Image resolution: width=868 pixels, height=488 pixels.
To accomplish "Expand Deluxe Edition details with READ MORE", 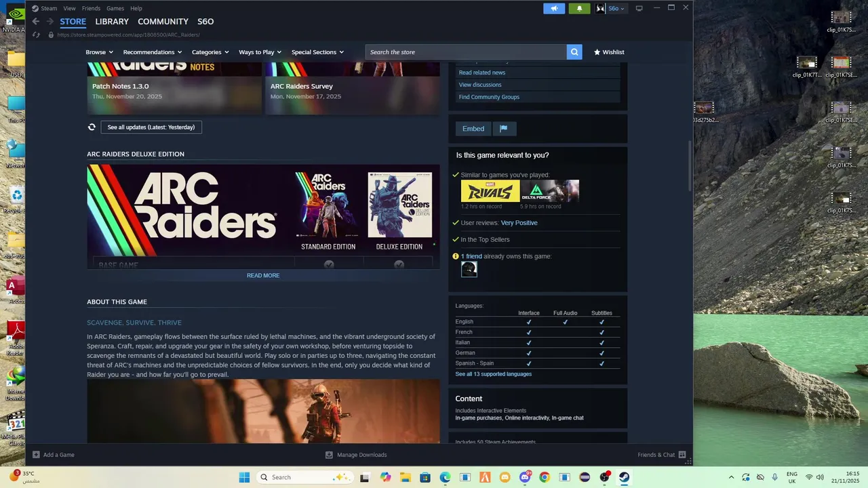I will 263,275.
